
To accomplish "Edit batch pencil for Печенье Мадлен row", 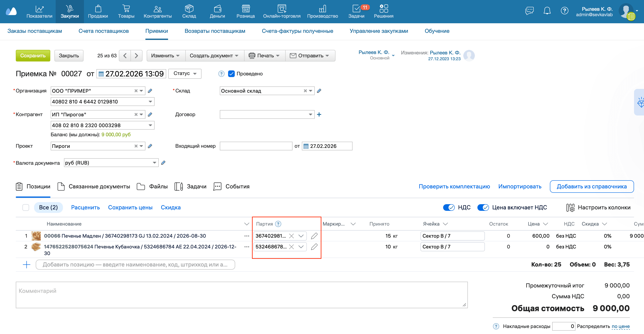I will tap(314, 236).
